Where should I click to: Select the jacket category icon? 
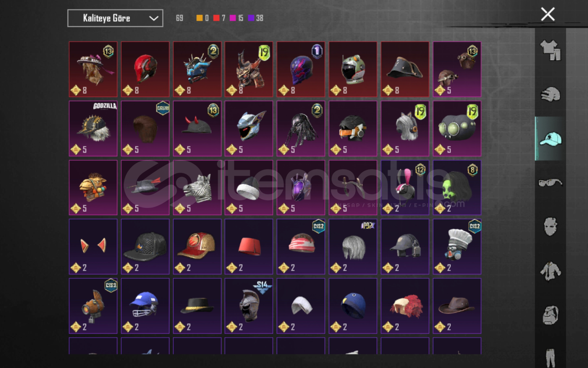550,271
